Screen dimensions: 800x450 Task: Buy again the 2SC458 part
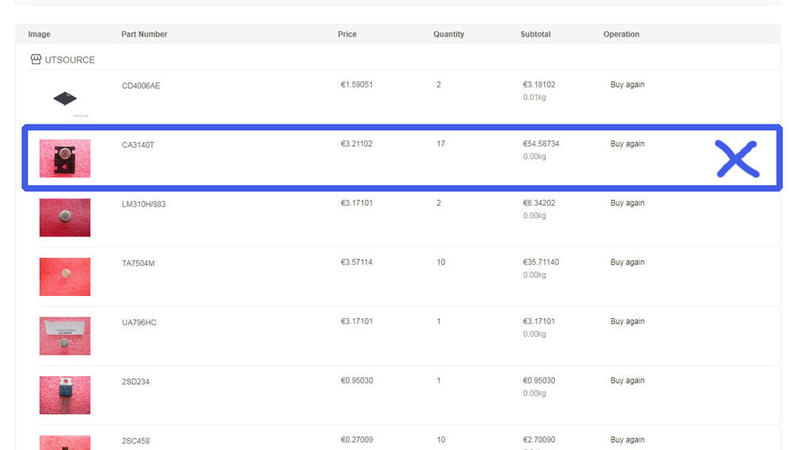(x=627, y=439)
